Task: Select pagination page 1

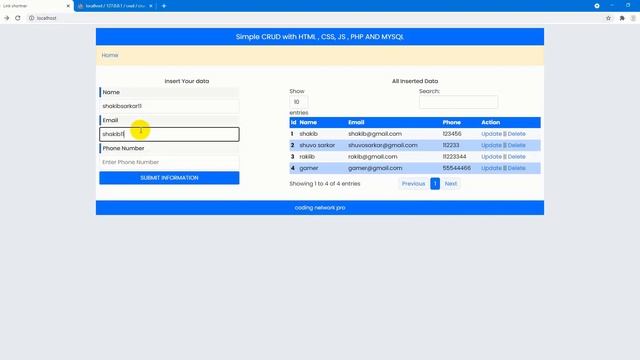Action: click(x=435, y=184)
